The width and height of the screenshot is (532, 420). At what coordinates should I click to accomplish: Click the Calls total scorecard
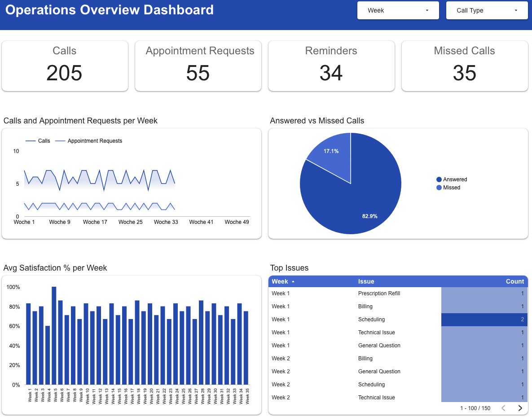pyautogui.click(x=65, y=66)
